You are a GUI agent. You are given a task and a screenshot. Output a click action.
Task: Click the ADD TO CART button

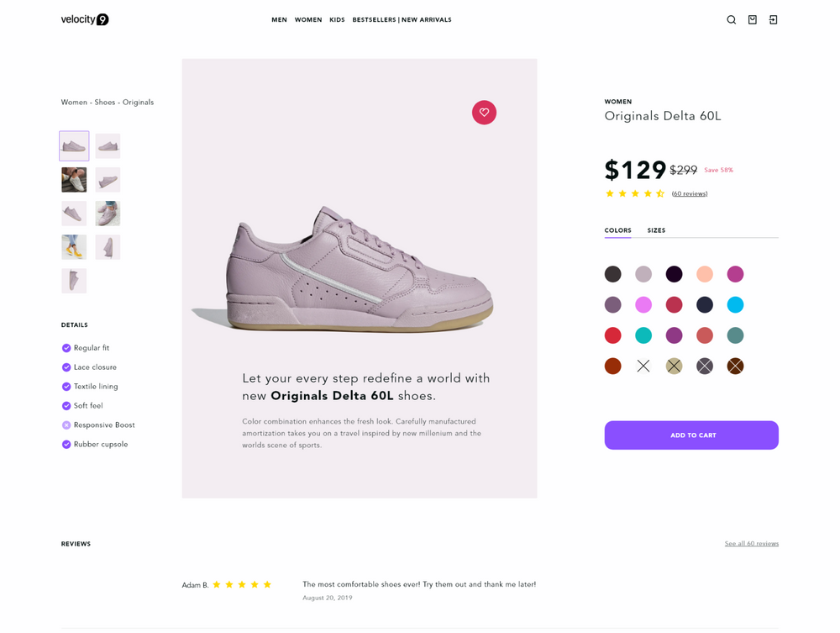pos(691,435)
